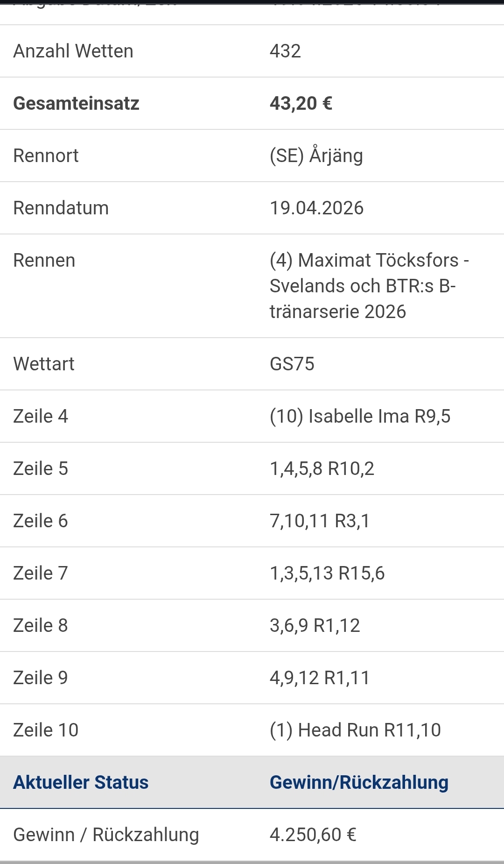Image resolution: width=504 pixels, height=864 pixels.
Task: Click the Zeile 8 selection 3,6,9 R1,12
Action: (x=315, y=625)
